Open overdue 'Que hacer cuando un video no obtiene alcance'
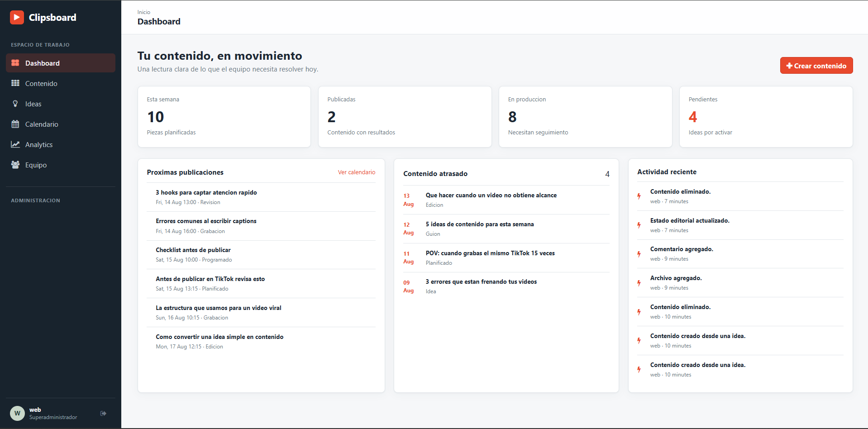This screenshot has width=868, height=429. coord(506,200)
